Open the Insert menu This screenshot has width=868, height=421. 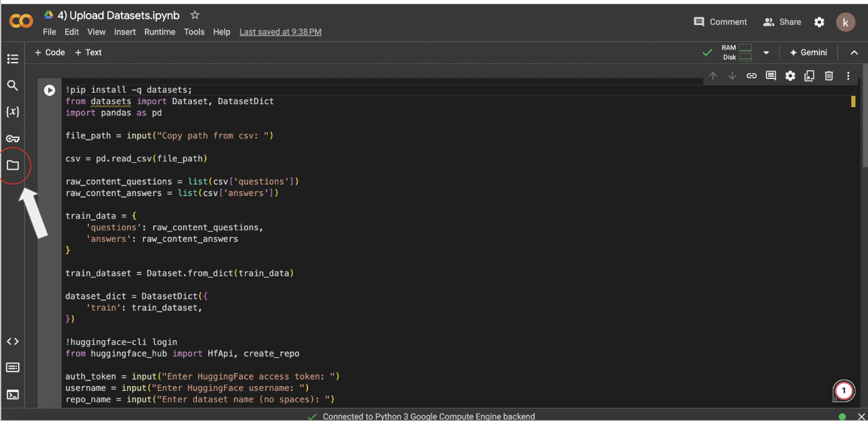(x=125, y=32)
